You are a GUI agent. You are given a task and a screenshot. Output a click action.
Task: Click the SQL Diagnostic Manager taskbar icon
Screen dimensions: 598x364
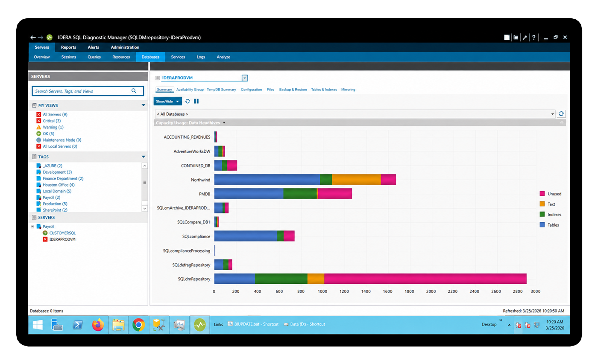pos(199,325)
